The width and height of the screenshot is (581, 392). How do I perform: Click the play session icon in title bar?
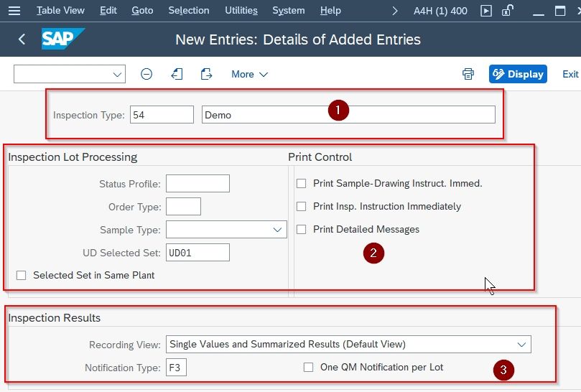click(x=486, y=11)
